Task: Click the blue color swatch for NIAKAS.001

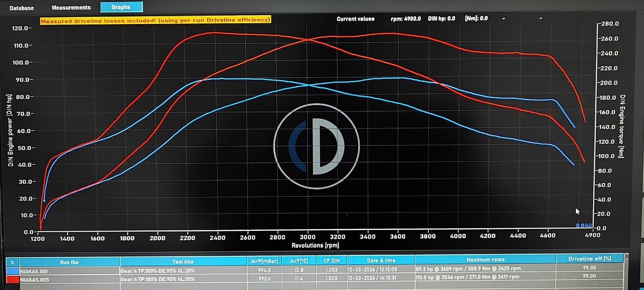Action: tap(12, 271)
